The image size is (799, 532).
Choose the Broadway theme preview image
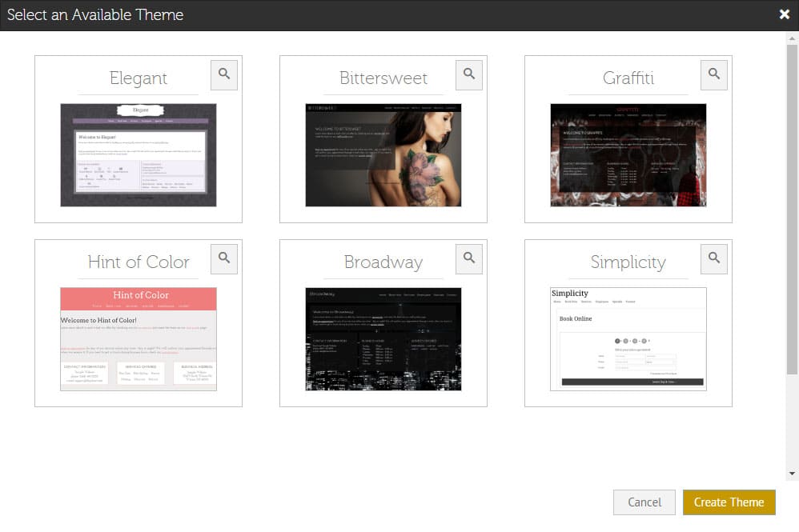pos(383,339)
